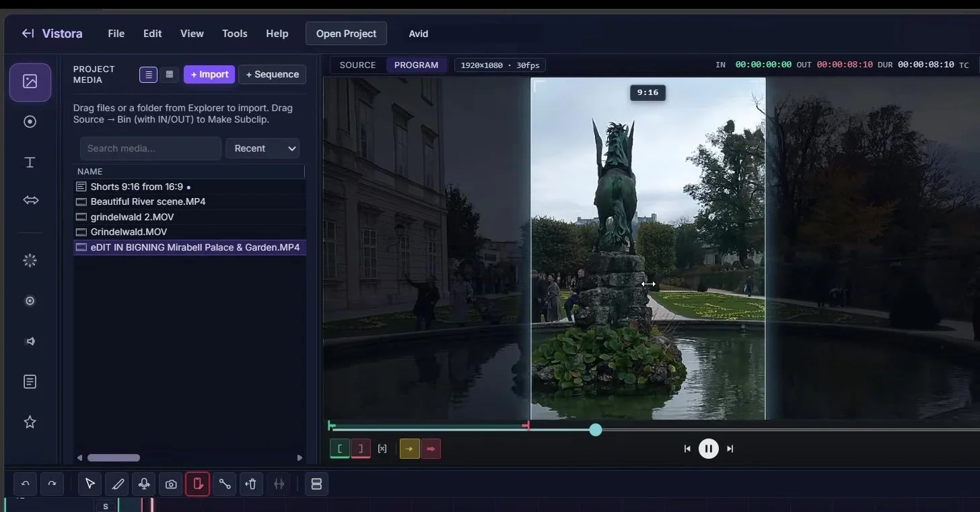Open the Edit menu
The height and width of the screenshot is (512, 980).
(x=153, y=34)
